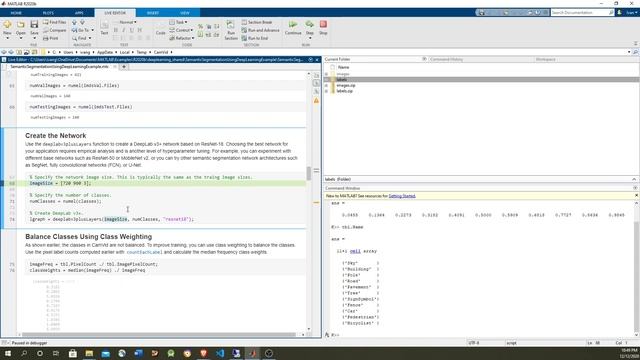
Task: Toggle bold text formatting
Action: pos(116,30)
